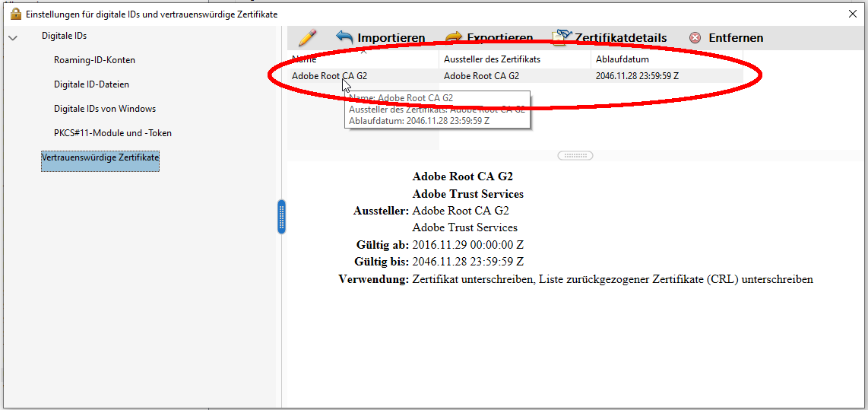Click the blue vertical panel splitter handle
868x410 pixels.
click(282, 217)
